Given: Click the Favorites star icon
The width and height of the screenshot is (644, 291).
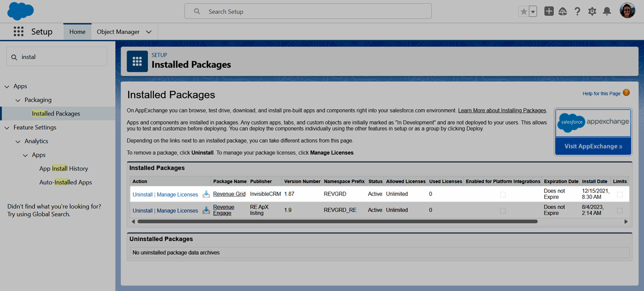Looking at the screenshot, I should [x=523, y=12].
